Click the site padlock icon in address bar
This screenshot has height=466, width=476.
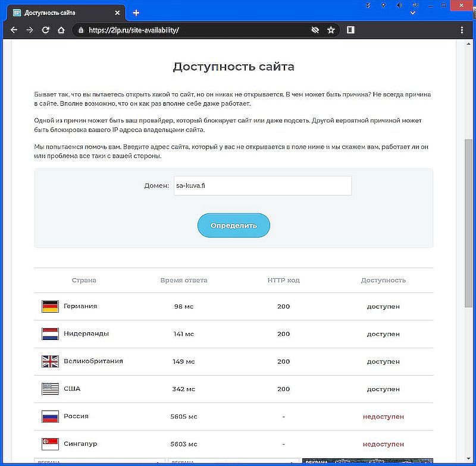coord(80,30)
